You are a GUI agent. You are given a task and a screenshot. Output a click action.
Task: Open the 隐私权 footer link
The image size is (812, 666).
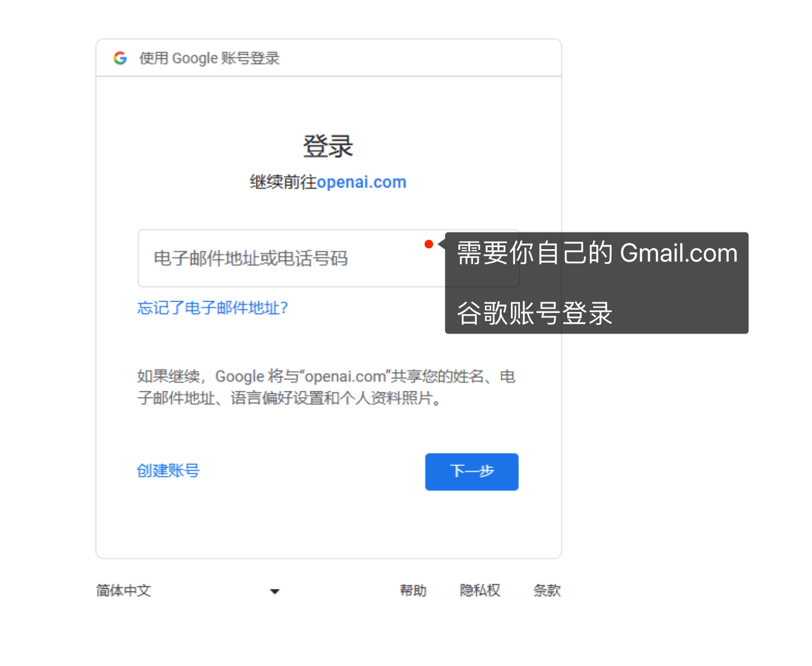pyautogui.click(x=480, y=590)
